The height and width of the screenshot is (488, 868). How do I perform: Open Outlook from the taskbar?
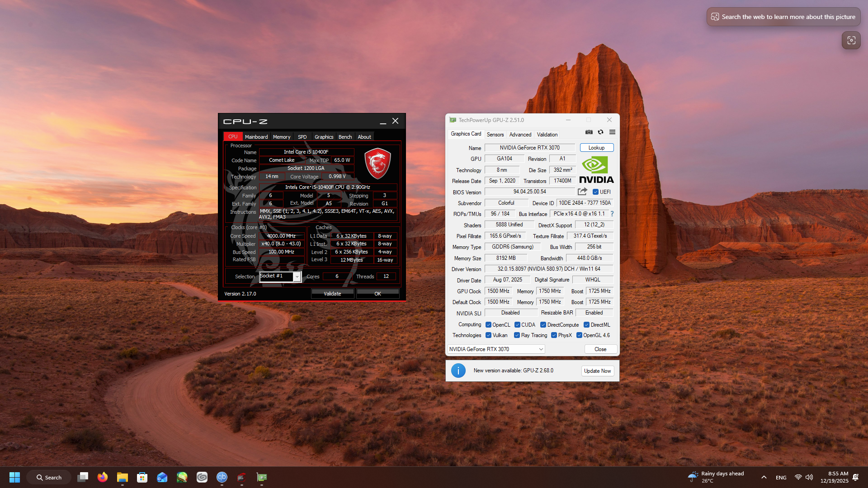click(x=162, y=477)
